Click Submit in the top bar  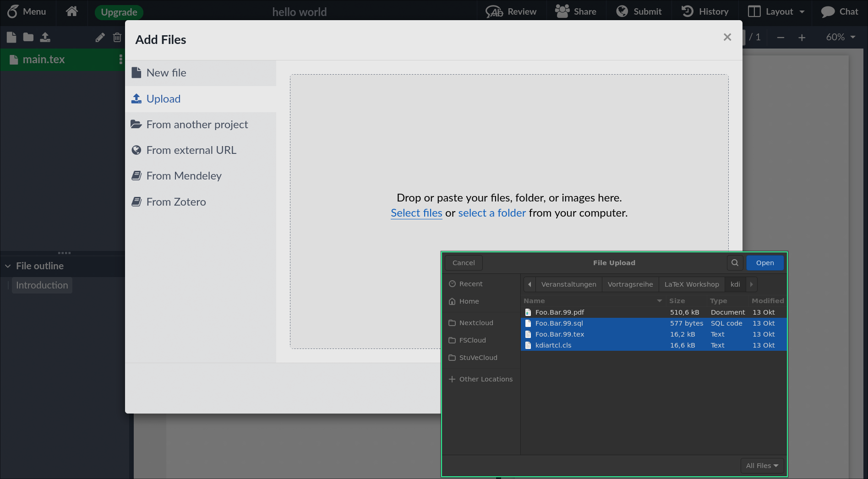639,11
